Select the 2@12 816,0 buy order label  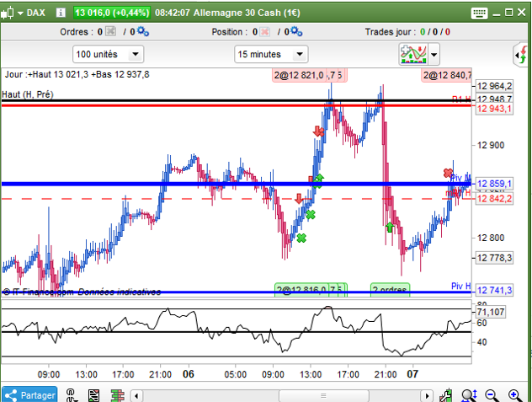coord(301,290)
